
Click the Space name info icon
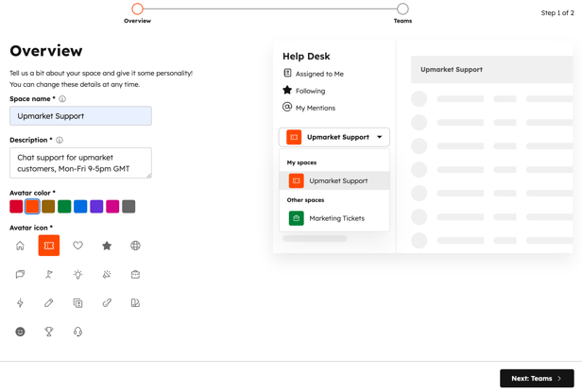coord(62,99)
